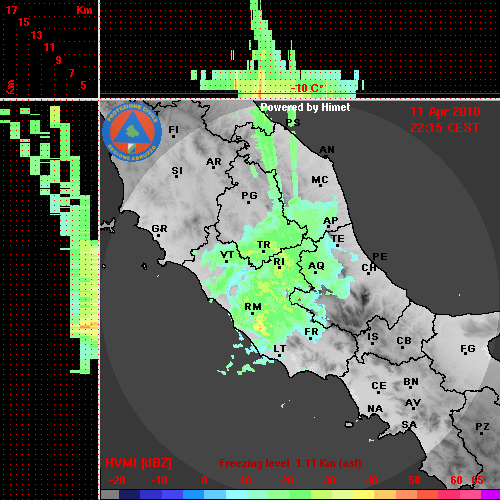The width and height of the screenshot is (500, 500).
Task: Click the 'Km' unit label at top
Action: point(84,10)
